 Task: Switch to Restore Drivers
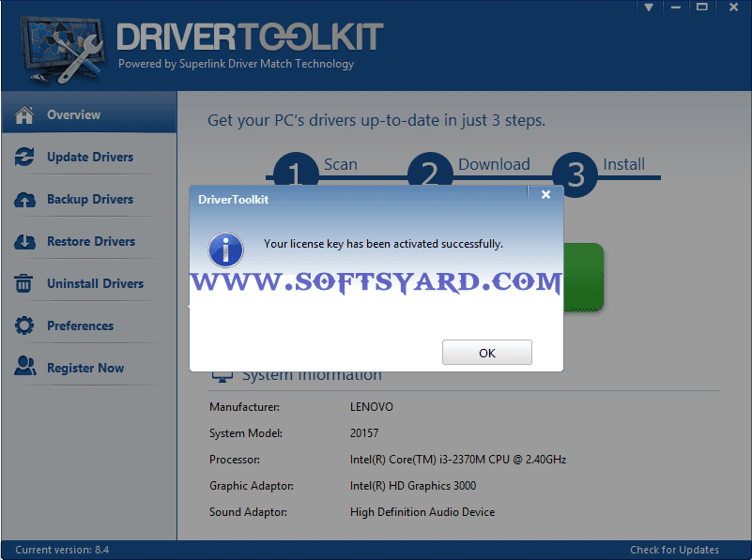click(89, 241)
